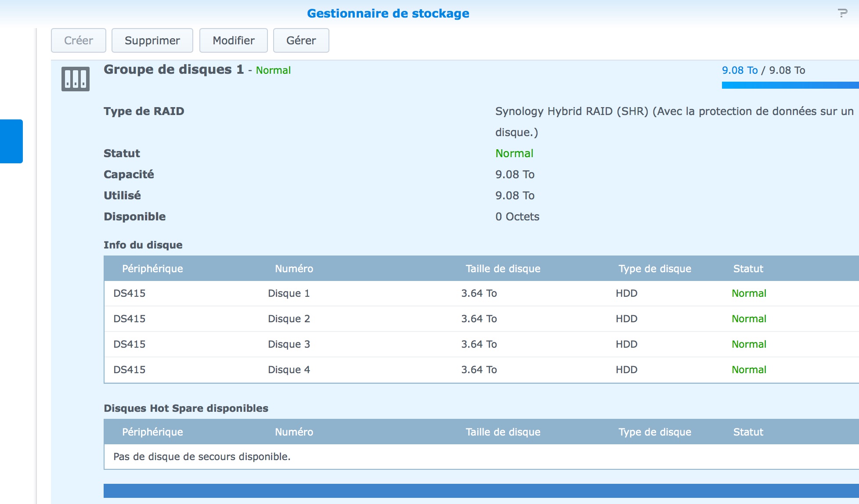This screenshot has height=504, width=859.
Task: Open the Gérer button
Action: click(301, 40)
